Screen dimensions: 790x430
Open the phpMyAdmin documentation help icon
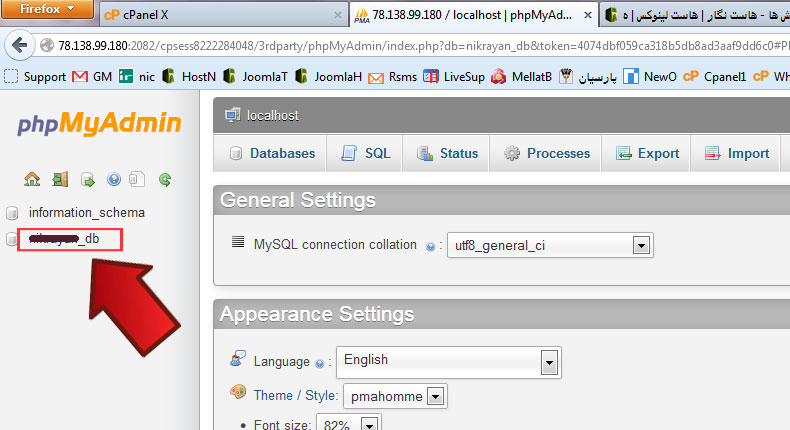tap(113, 180)
